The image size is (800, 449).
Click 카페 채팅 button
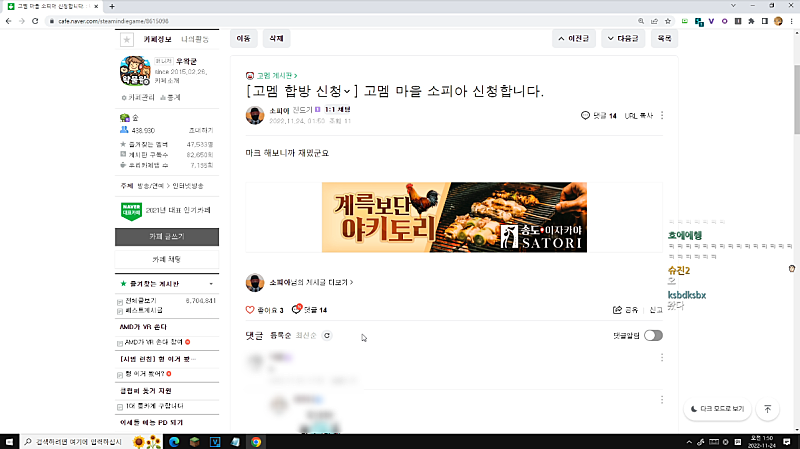167,259
